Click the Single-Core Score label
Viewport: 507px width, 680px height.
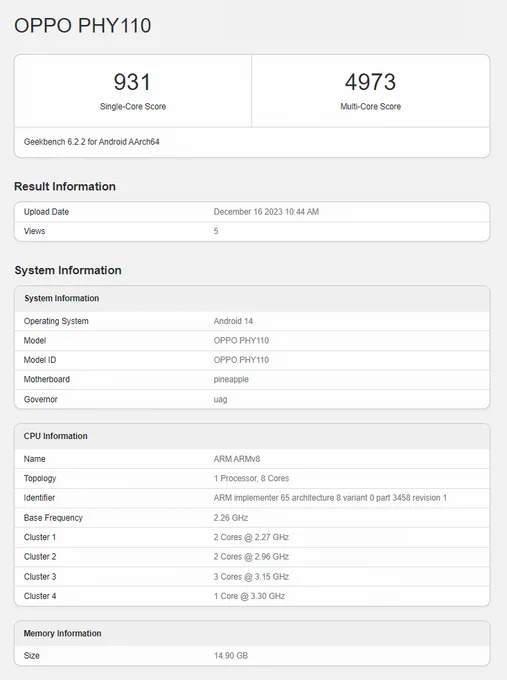(x=133, y=106)
